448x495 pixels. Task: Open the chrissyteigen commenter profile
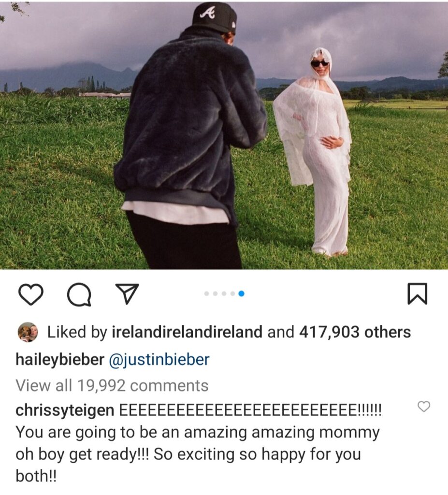[x=65, y=411]
